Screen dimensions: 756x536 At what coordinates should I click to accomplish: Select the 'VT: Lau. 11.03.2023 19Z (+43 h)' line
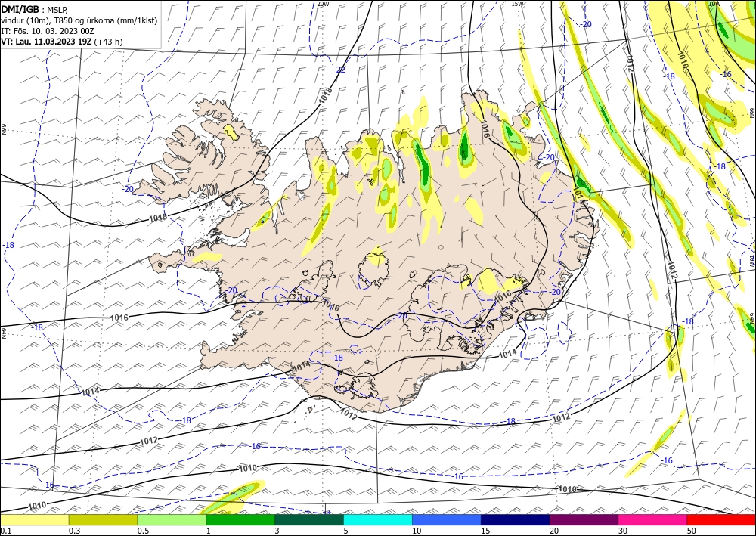point(62,42)
